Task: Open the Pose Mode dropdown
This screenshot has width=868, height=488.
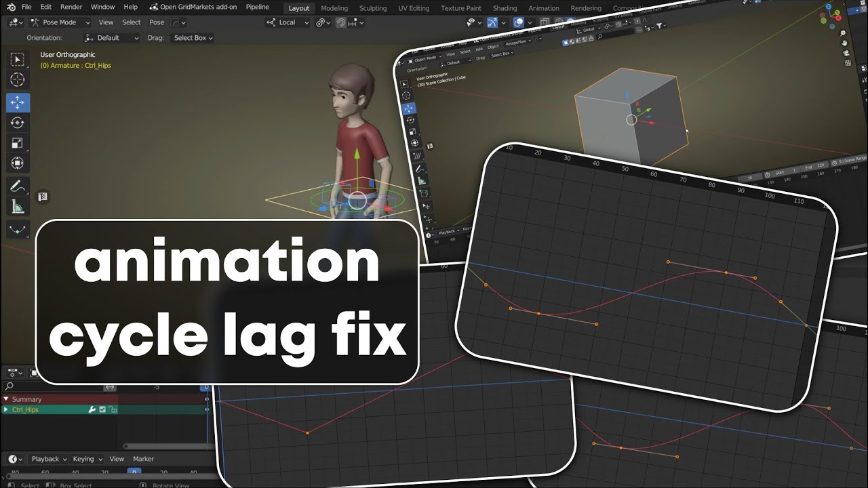Action: click(x=60, y=22)
